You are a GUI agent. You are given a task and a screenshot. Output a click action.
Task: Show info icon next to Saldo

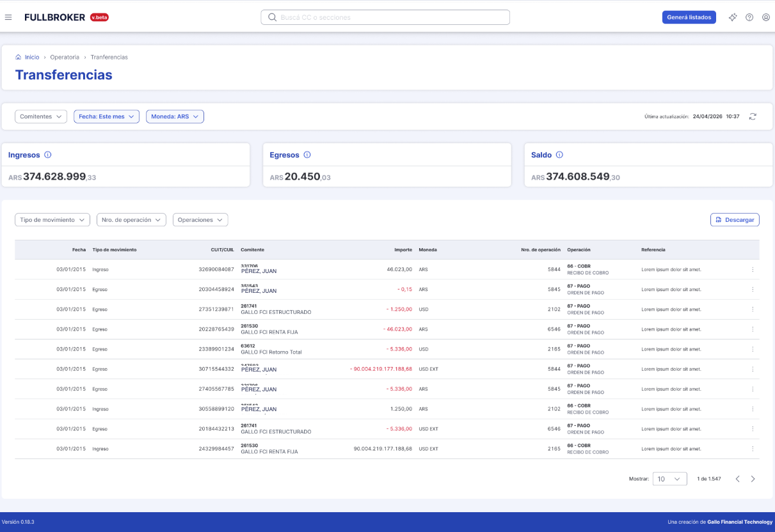559,155
